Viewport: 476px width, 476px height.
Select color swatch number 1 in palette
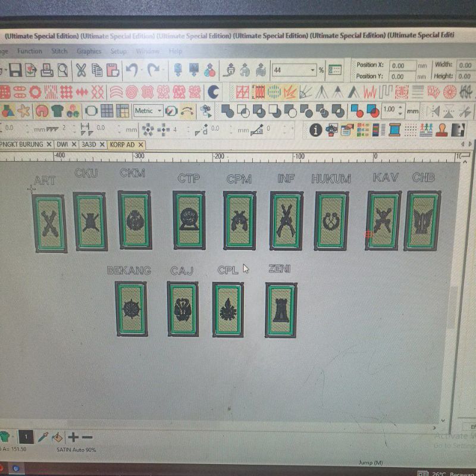(26, 437)
